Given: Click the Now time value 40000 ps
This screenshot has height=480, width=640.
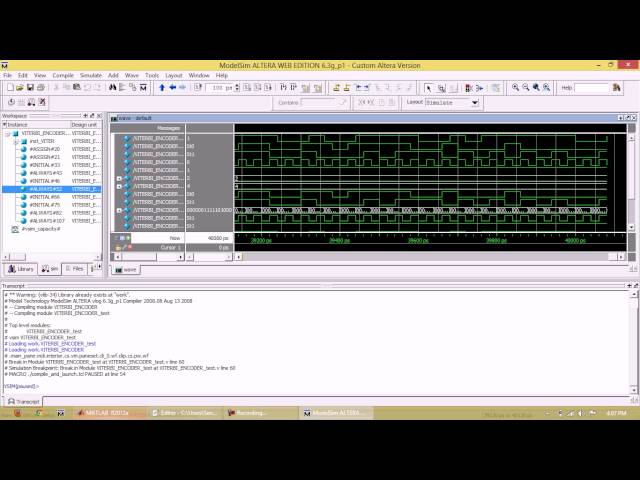Looking at the screenshot, I should pos(218,238).
